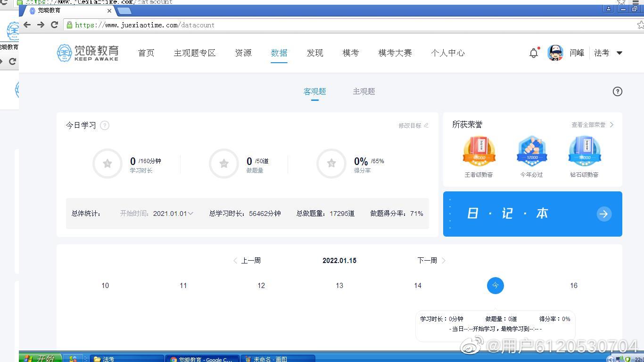This screenshot has width=644, height=362.
Task: Select day 12 in the week calendar
Action: [x=261, y=286]
